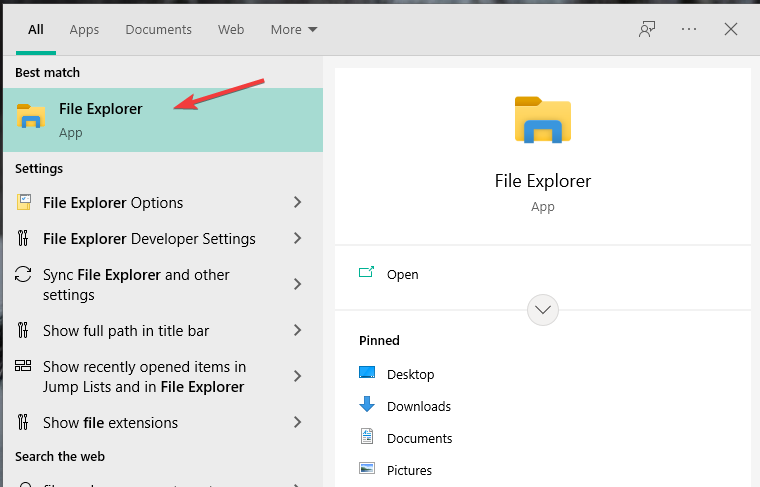Click the pinned Pictures icon
This screenshot has height=487, width=760.
click(367, 468)
